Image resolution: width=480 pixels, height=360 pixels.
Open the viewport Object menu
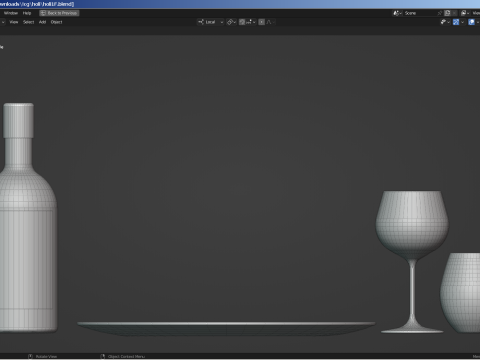pyautogui.click(x=57, y=22)
